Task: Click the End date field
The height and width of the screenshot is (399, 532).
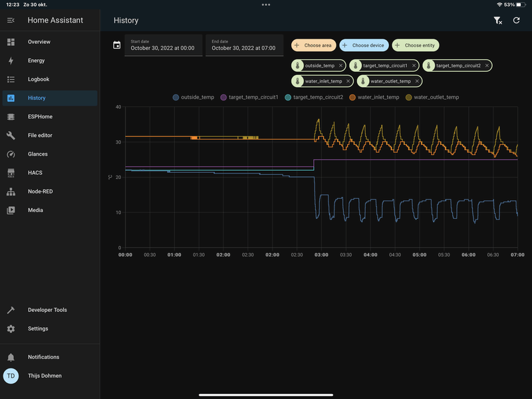Action: coord(244,45)
